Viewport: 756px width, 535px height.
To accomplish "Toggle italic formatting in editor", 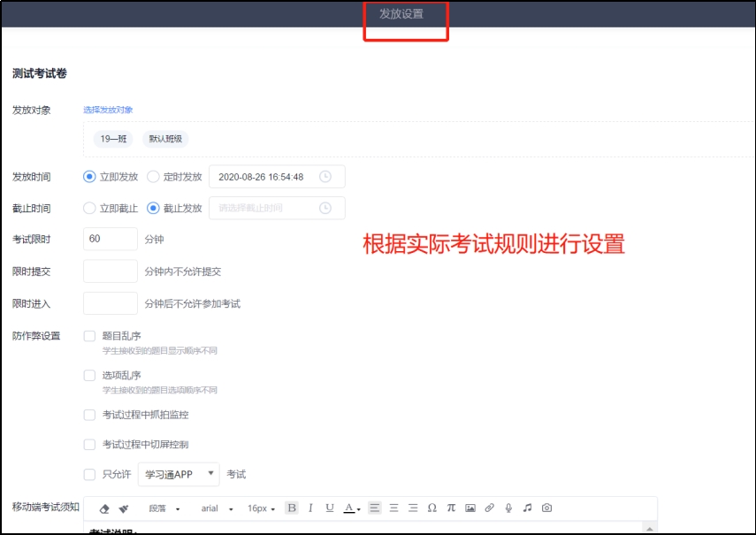I will coord(310,508).
